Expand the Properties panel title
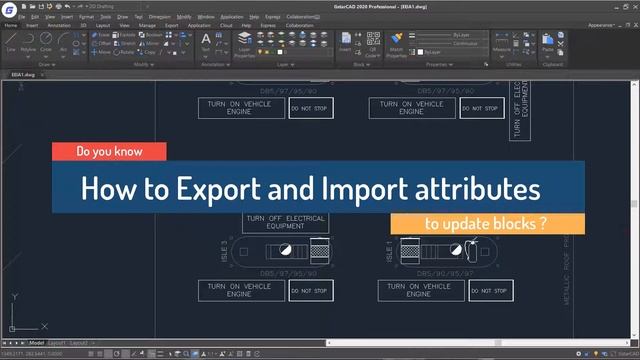Image resolution: width=640 pixels, height=360 pixels. pos(439,64)
